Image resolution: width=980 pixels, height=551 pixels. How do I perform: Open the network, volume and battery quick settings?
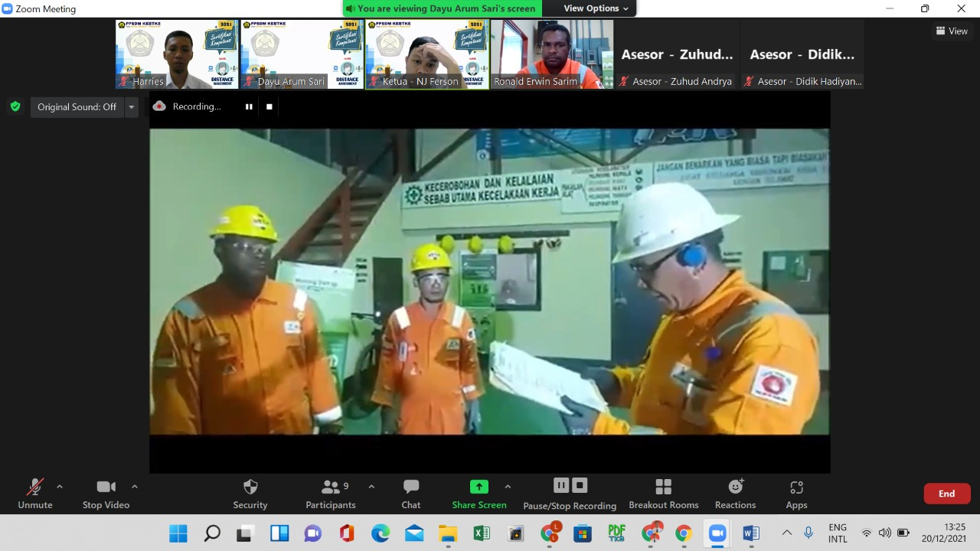[885, 533]
